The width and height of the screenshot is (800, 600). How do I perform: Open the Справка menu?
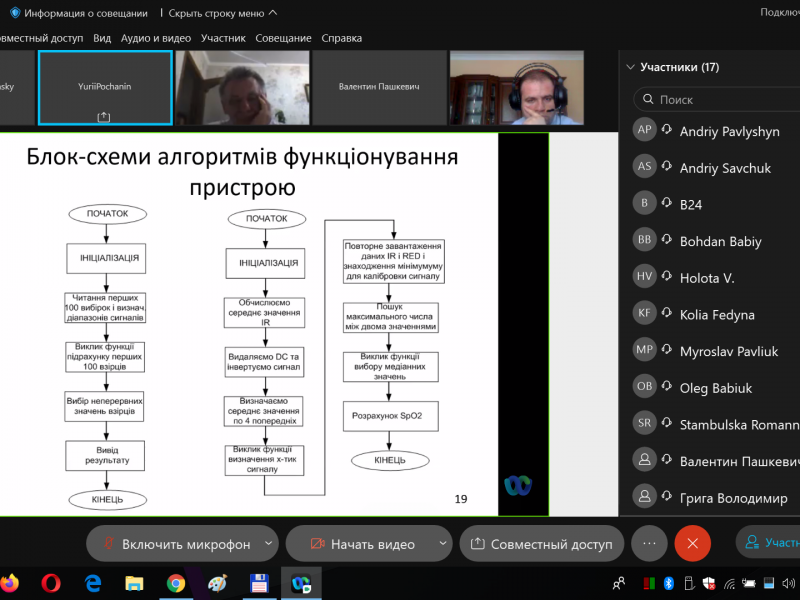[x=342, y=38]
